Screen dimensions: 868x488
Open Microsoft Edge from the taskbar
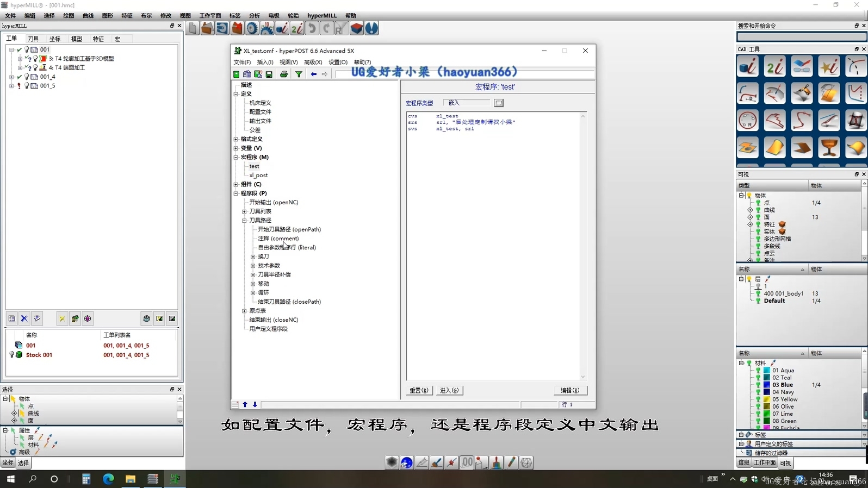108,479
